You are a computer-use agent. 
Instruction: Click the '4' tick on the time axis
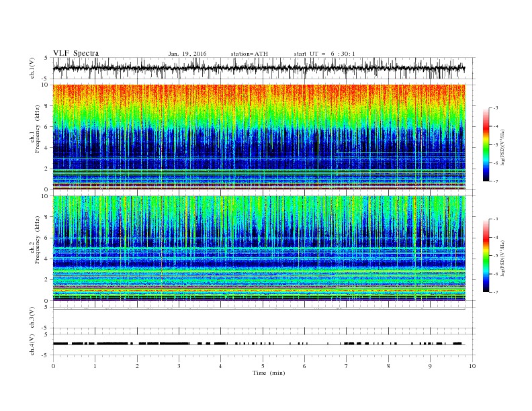click(x=220, y=366)
